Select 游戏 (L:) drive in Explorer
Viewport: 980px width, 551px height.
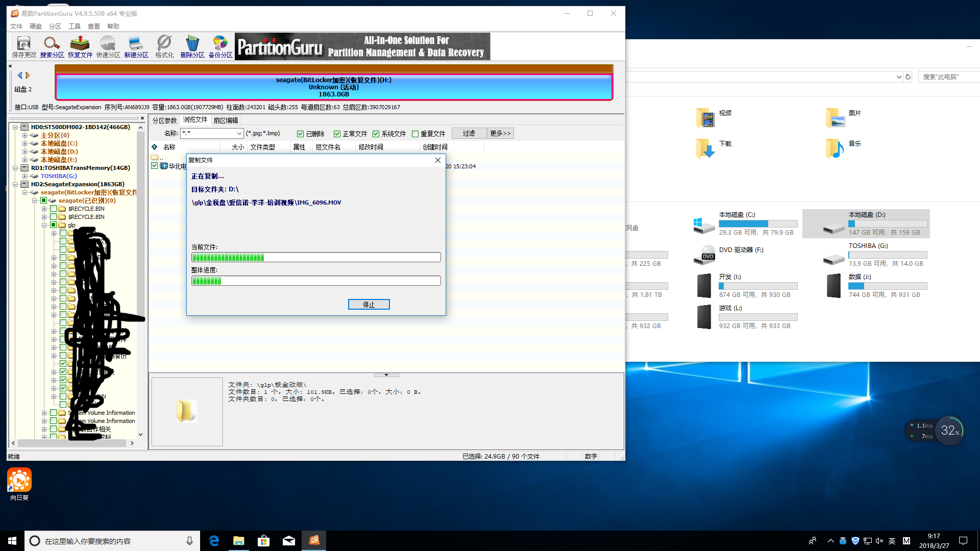(745, 317)
